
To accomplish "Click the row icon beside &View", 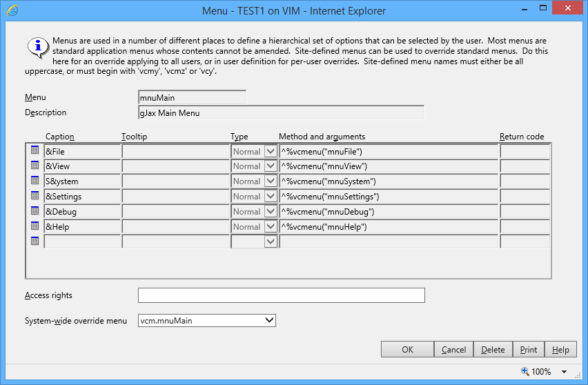I will point(35,166).
